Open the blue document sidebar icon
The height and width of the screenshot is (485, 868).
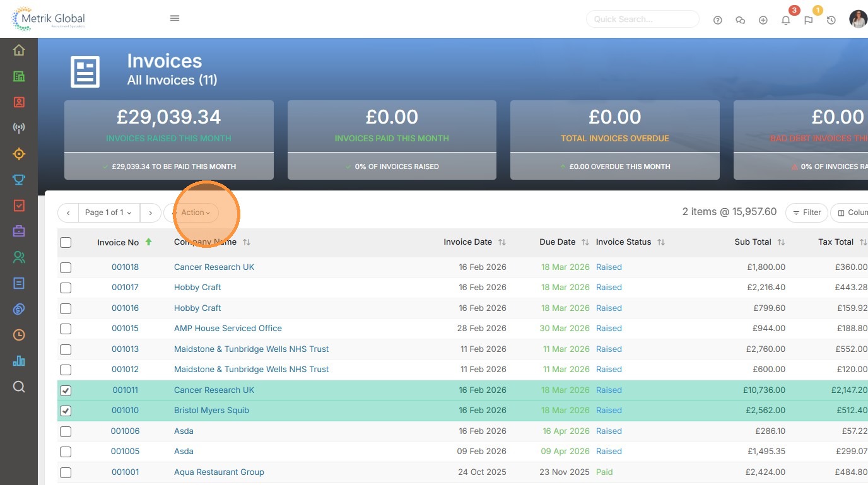pos(19,283)
